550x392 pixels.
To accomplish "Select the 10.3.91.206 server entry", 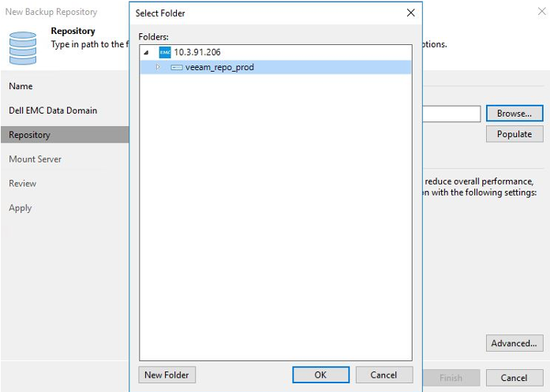I will [x=198, y=52].
